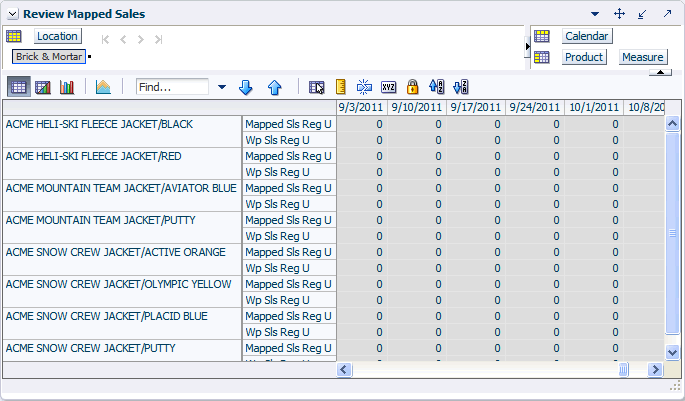Screen dimensions: 685x401
Task: Select ACME MOUNTAIN TEAM JACKET/AVIATOR BLUE row
Action: pos(122,196)
